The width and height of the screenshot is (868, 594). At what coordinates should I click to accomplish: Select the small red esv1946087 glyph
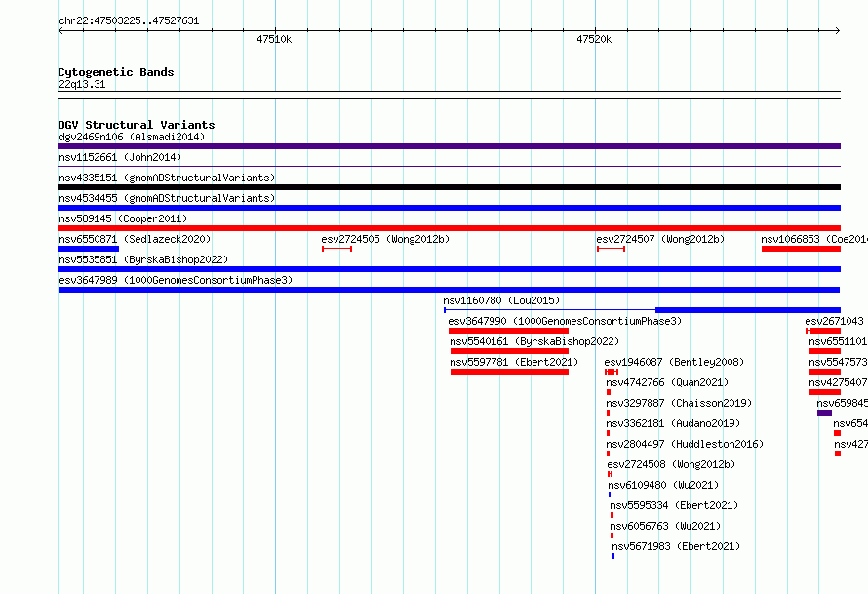[612, 372]
